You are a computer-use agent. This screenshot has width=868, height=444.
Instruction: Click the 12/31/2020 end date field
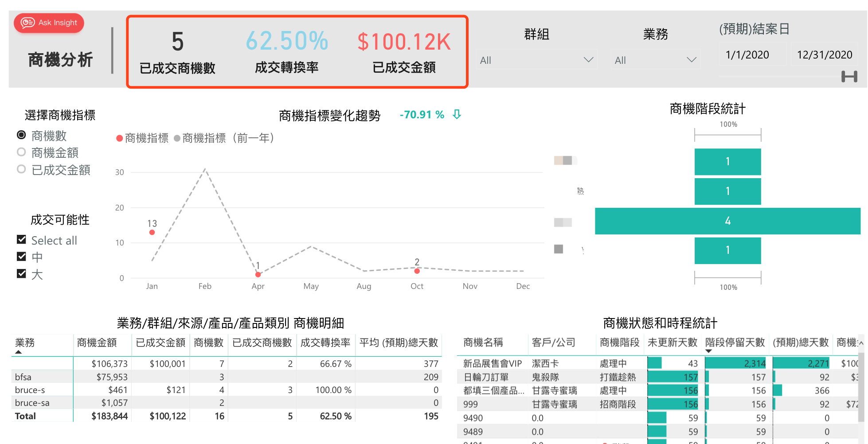click(824, 55)
